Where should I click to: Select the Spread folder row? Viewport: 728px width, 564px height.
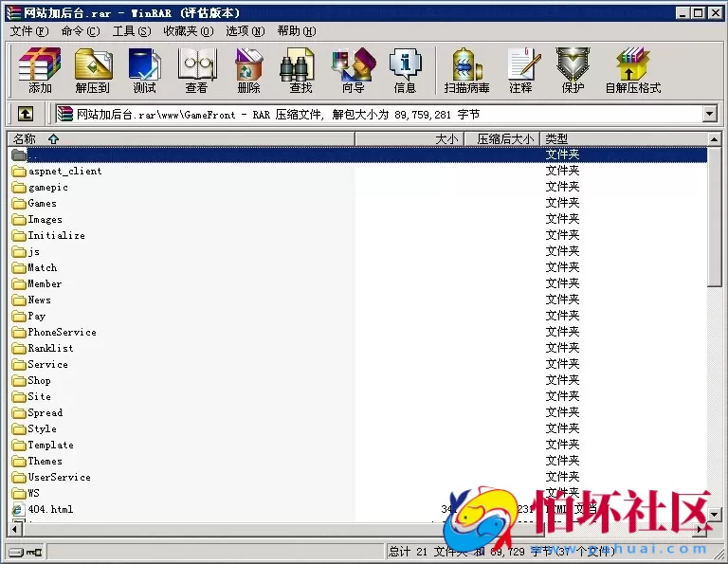[357, 412]
